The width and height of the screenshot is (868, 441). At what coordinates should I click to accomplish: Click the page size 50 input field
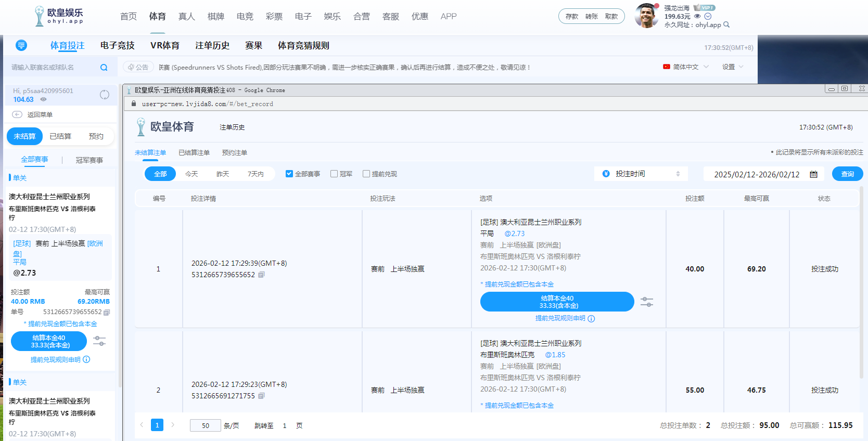(206, 425)
